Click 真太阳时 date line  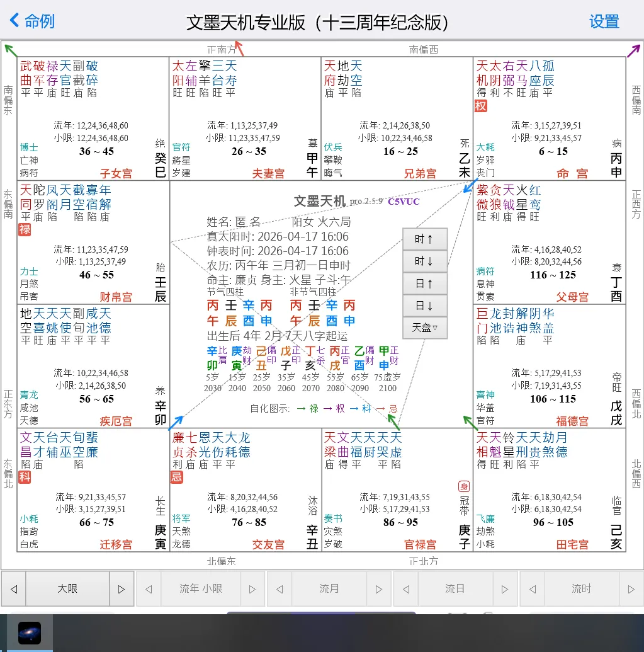[x=278, y=237]
